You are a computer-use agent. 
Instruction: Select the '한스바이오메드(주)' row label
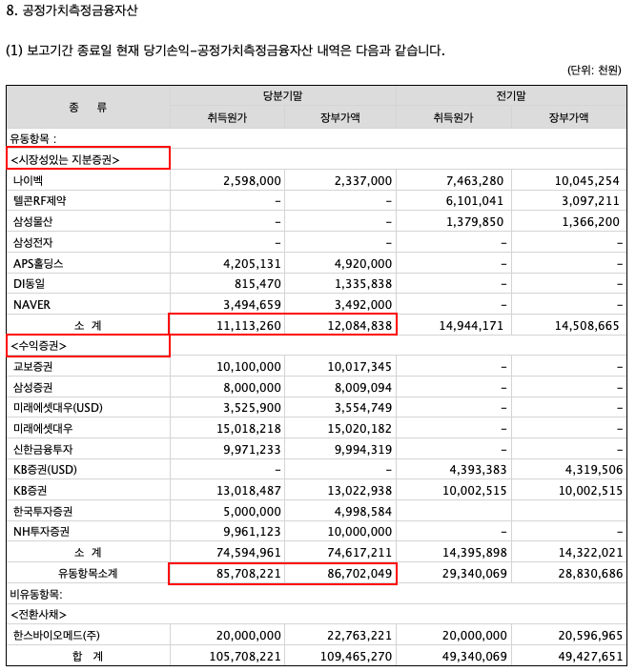tap(56, 635)
